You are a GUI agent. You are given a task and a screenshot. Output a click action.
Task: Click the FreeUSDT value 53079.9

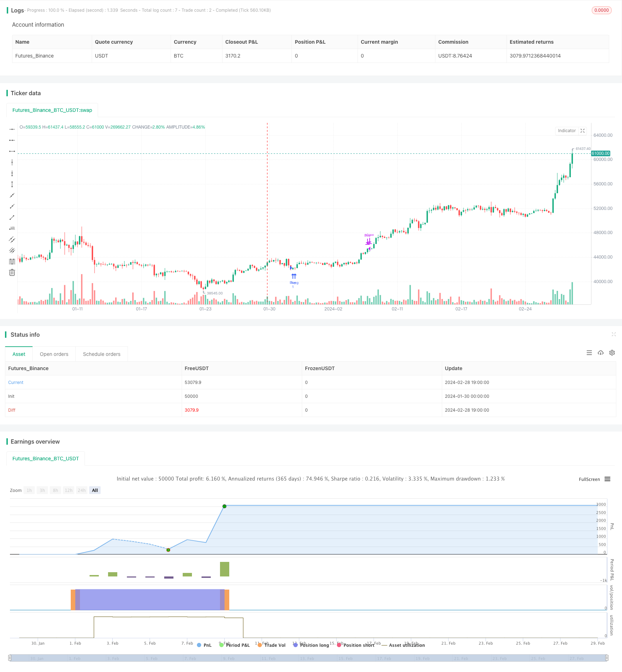pos(193,383)
